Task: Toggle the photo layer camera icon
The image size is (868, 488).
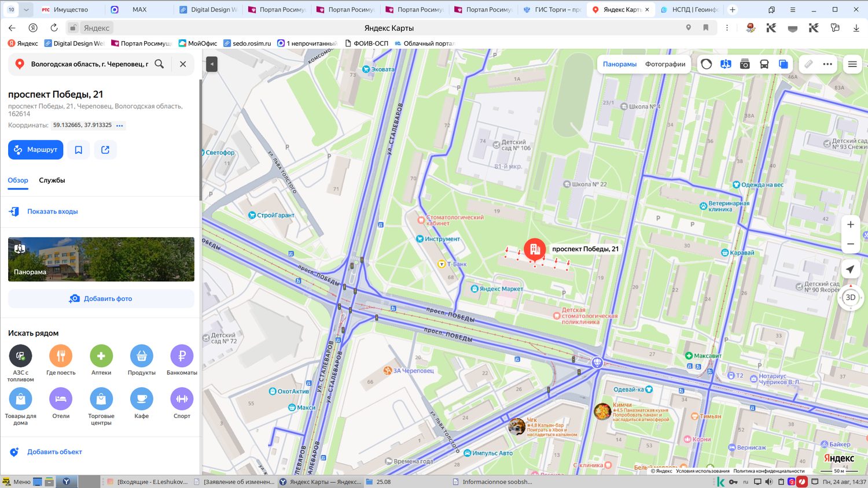Action: tap(745, 64)
